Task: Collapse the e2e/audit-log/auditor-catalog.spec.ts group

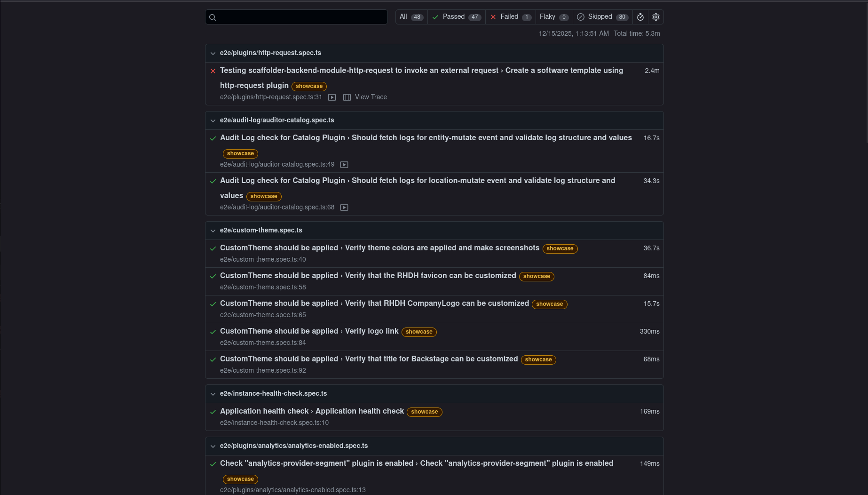Action: coord(213,120)
